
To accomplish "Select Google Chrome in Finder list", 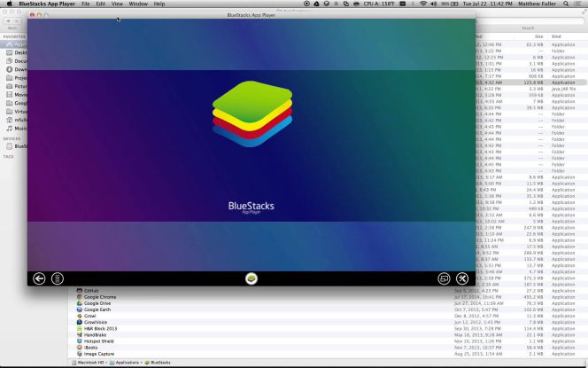I will (100, 297).
